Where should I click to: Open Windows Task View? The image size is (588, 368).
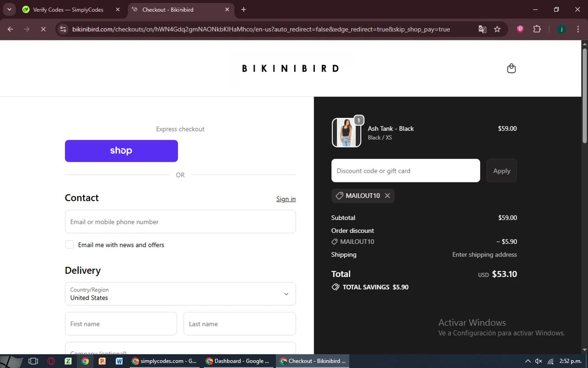(x=33, y=361)
